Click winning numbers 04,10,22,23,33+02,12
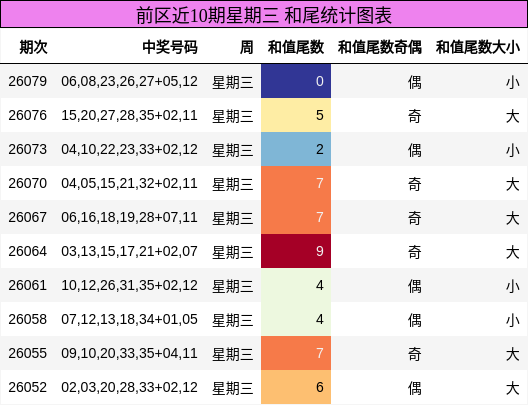This screenshot has width=528, height=405. (129, 149)
